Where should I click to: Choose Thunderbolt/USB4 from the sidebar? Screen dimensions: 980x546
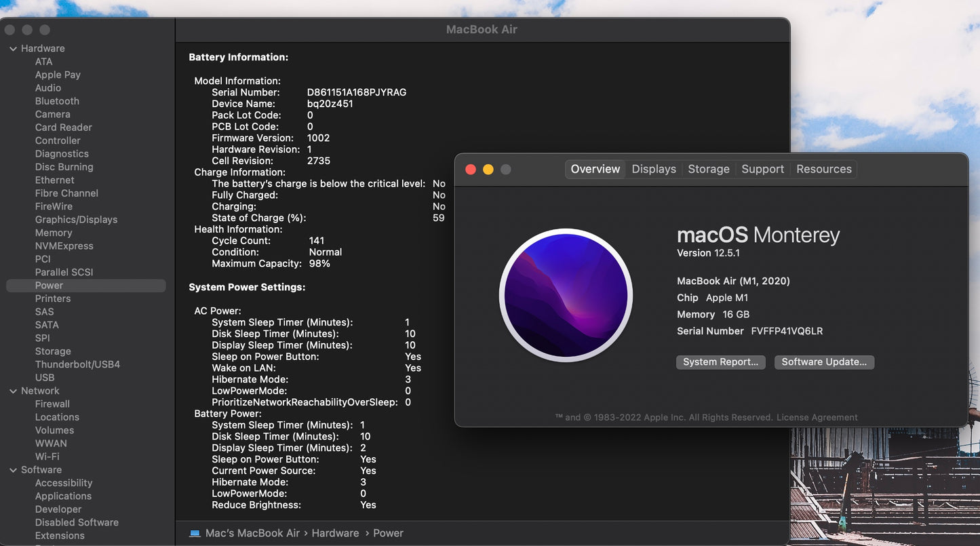coord(77,364)
